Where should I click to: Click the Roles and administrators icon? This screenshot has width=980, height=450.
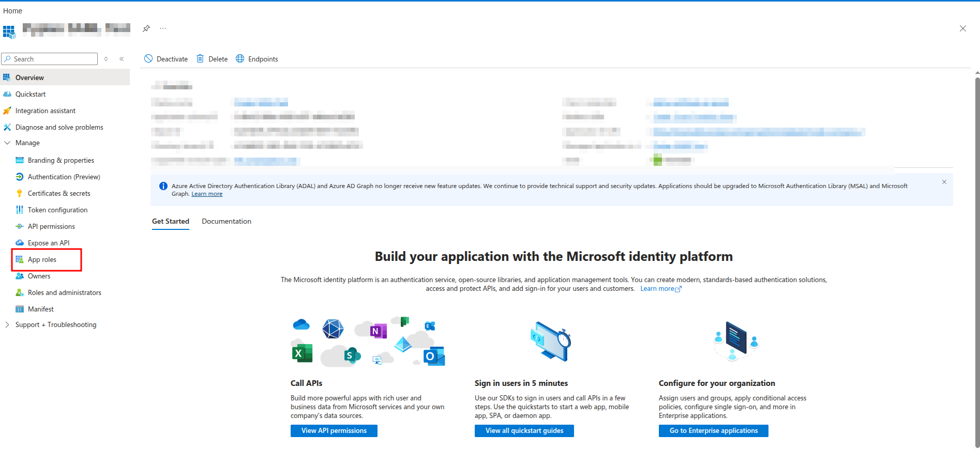point(20,292)
